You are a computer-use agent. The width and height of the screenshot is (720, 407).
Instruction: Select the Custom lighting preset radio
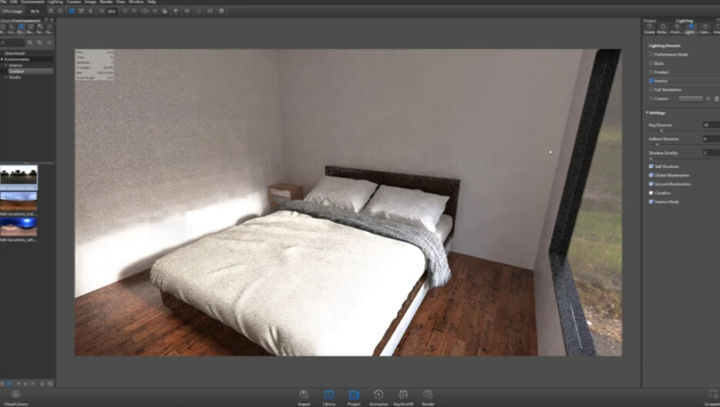651,99
